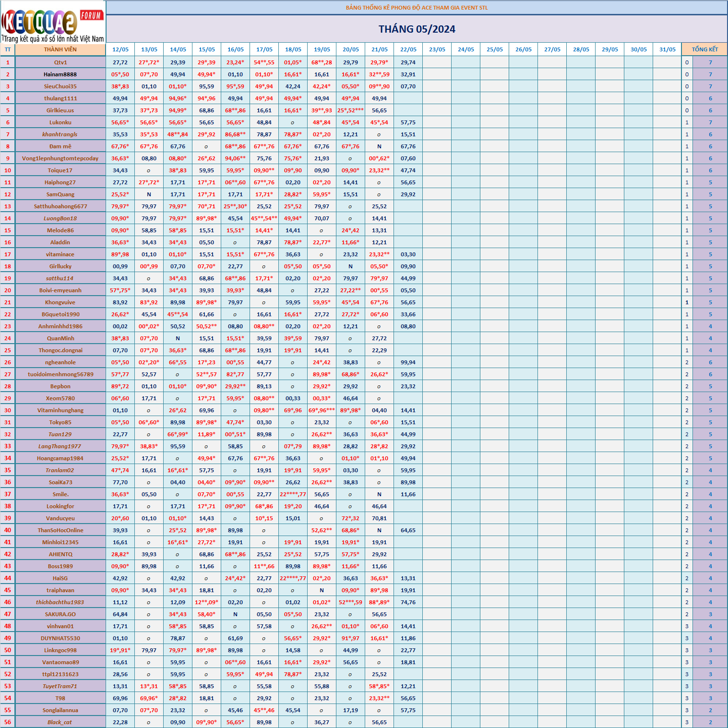728x728 pixels.
Task: Click the red FORUM badge in logo
Action: pyautogui.click(x=91, y=15)
